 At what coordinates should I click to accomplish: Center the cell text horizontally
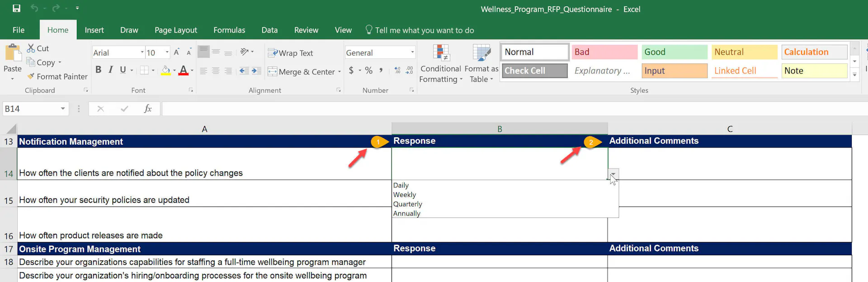(x=216, y=71)
